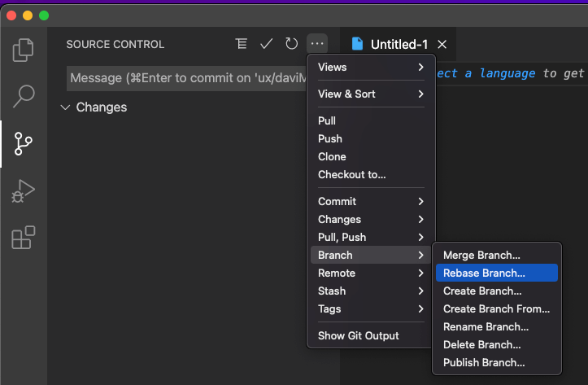Collapse the Changes section
Image resolution: width=588 pixels, height=385 pixels.
[x=65, y=107]
